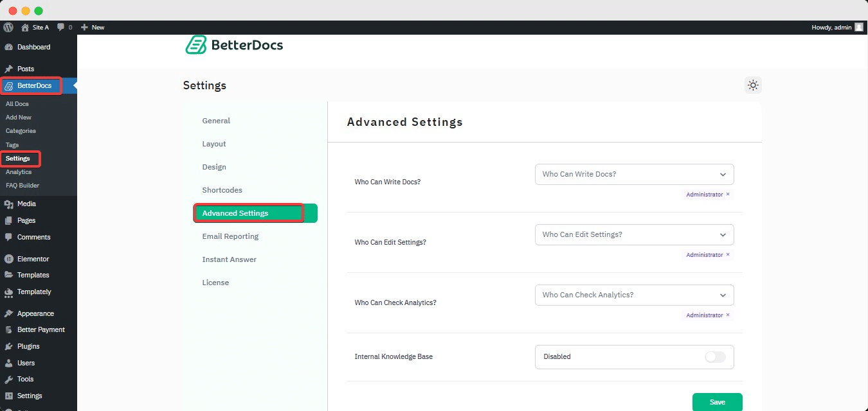Click the Elementor sidebar icon
Screen dimensions: 868x411
(9, 258)
